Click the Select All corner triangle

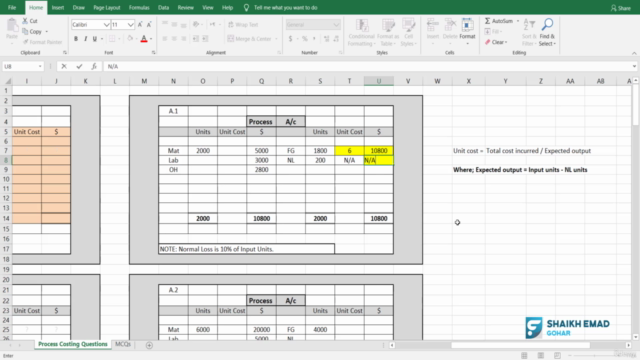[7, 81]
